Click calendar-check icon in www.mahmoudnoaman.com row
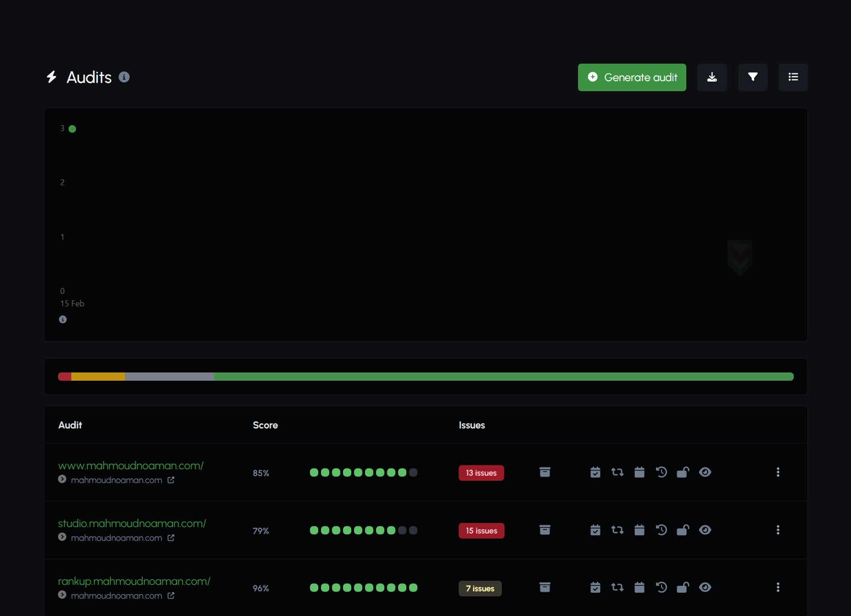The width and height of the screenshot is (851, 616). point(595,472)
